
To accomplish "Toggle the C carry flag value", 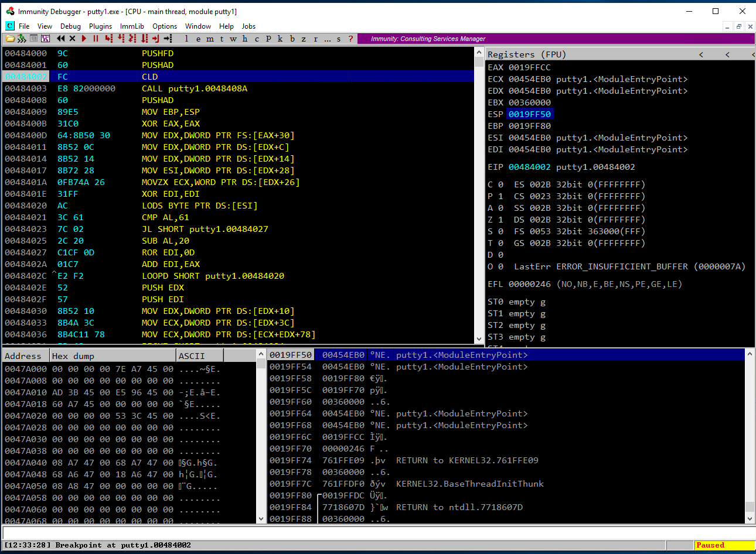I will [x=500, y=184].
